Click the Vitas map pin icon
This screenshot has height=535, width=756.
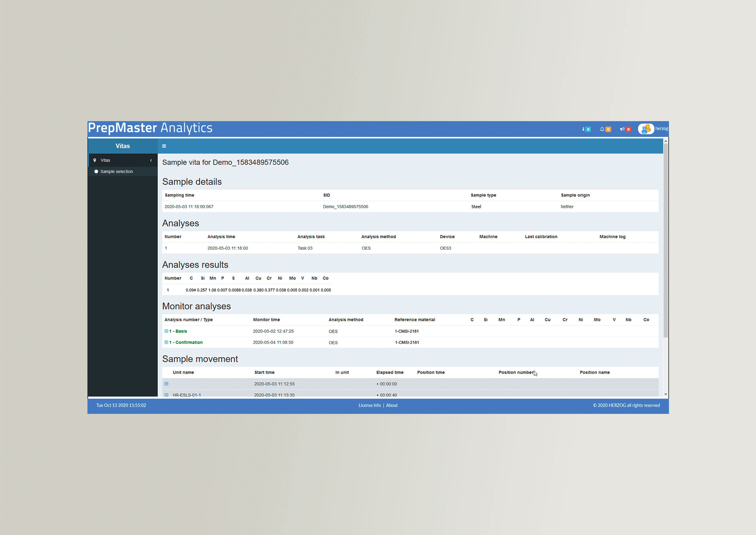click(95, 160)
